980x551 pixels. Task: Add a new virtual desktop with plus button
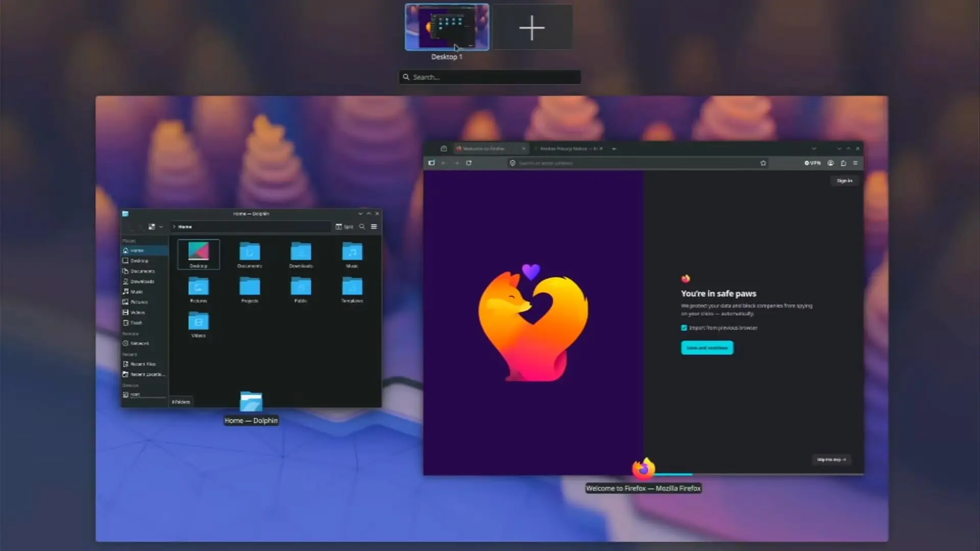(532, 28)
